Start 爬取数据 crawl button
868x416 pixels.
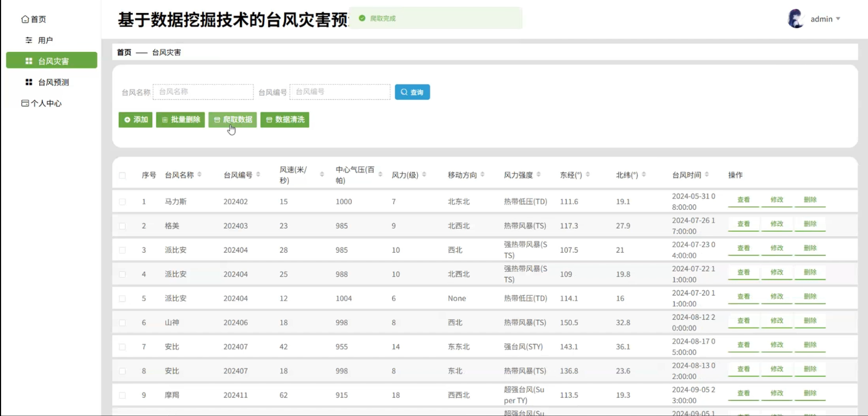(x=233, y=120)
